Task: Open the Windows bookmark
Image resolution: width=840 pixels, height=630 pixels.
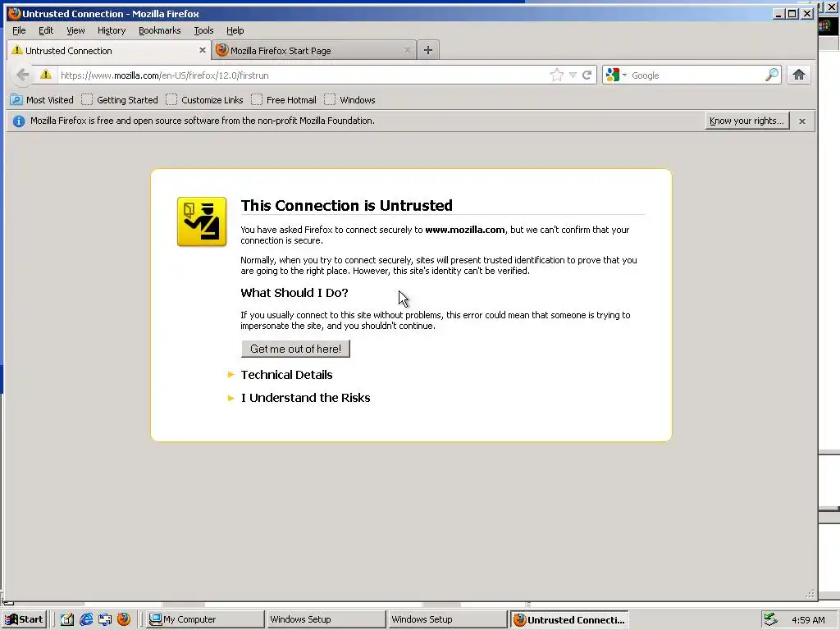Action: tap(349, 100)
